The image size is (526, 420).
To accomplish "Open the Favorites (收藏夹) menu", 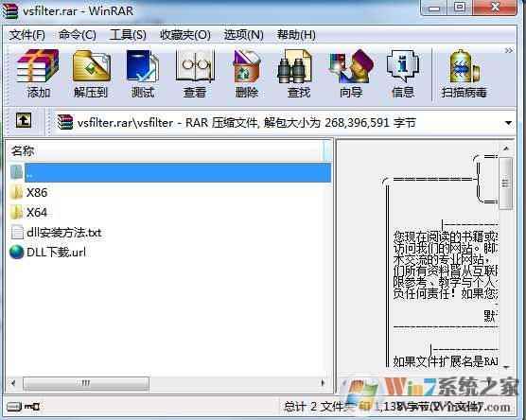I will click(185, 35).
